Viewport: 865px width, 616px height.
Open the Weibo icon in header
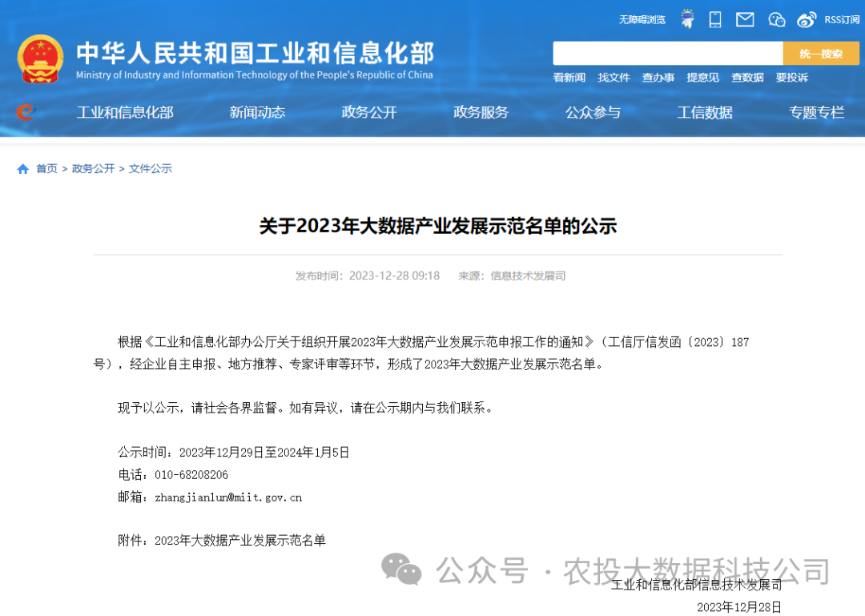807,20
